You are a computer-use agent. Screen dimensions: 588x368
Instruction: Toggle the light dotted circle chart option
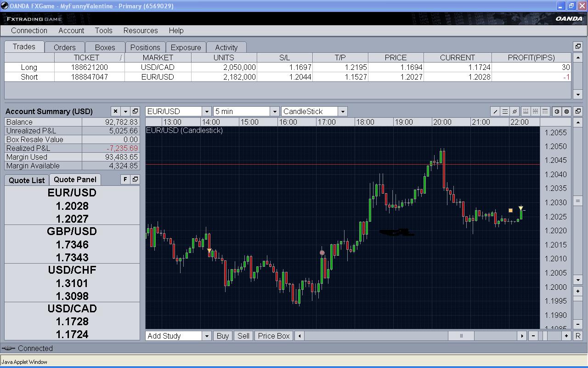pos(557,111)
